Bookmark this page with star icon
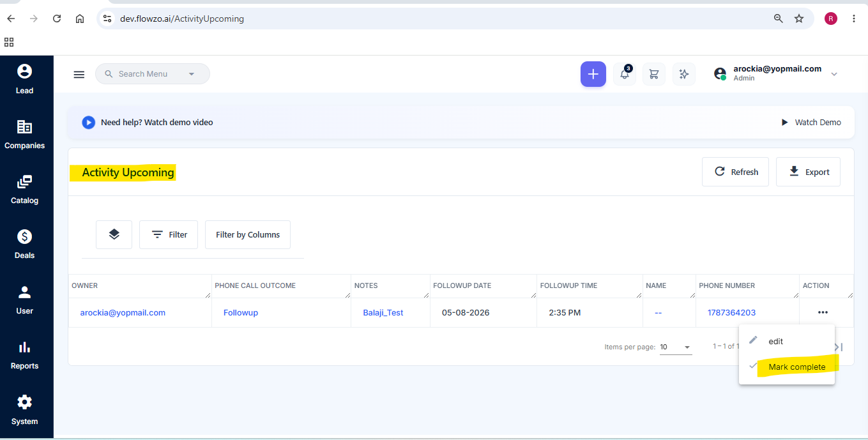 pyautogui.click(x=799, y=19)
